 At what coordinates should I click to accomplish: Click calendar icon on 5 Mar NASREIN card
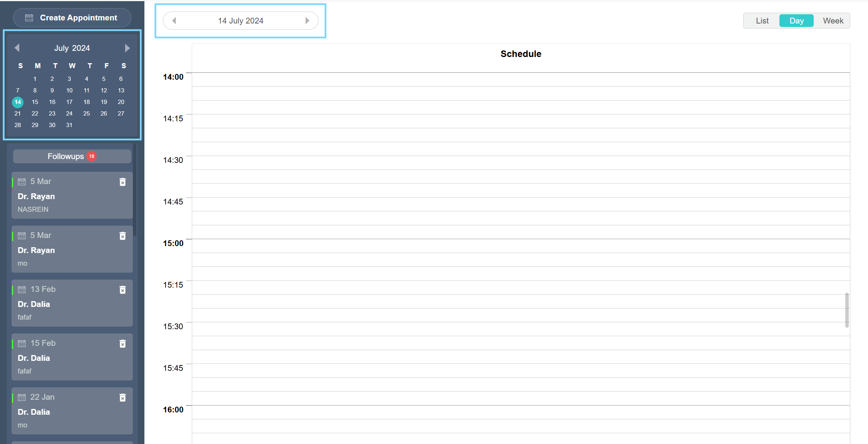(22, 181)
